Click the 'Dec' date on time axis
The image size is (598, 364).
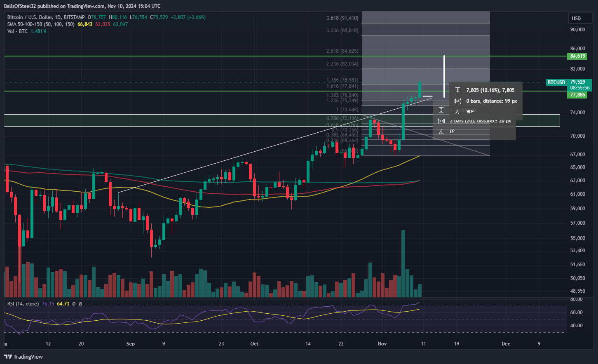tap(506, 344)
